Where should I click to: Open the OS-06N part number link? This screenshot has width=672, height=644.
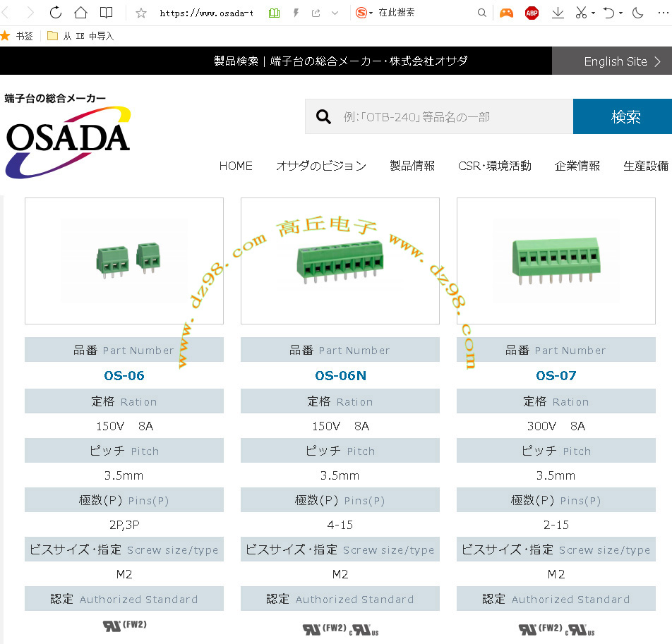tap(340, 375)
